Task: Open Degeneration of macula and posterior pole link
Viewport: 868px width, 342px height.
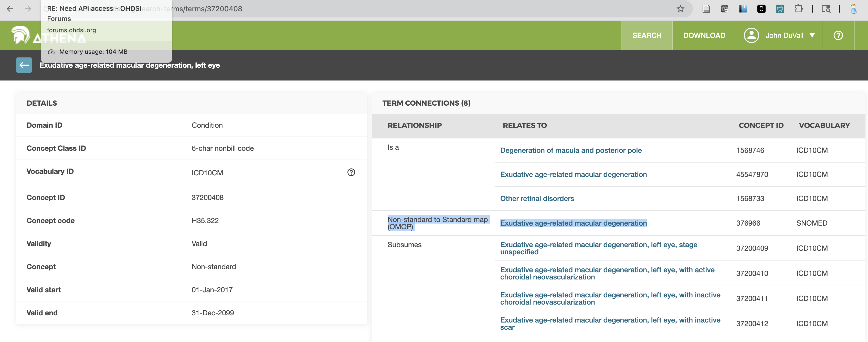Action: point(570,150)
